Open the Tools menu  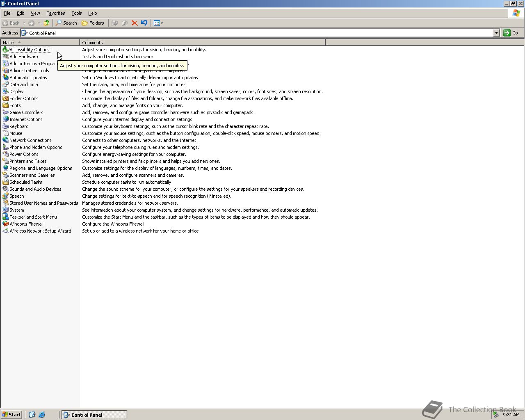point(77,13)
